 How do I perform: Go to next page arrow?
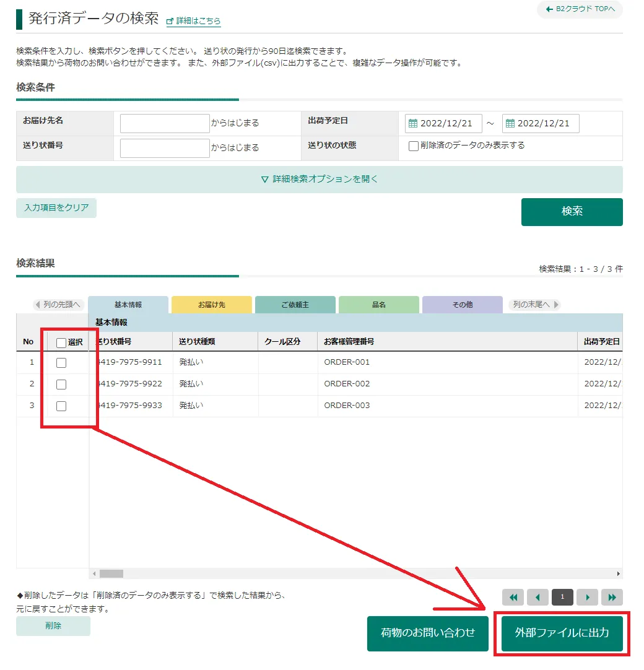[587, 597]
